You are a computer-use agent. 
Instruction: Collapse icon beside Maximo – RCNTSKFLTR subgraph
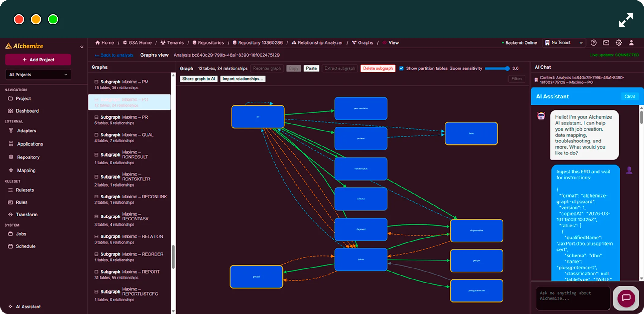[97, 177]
